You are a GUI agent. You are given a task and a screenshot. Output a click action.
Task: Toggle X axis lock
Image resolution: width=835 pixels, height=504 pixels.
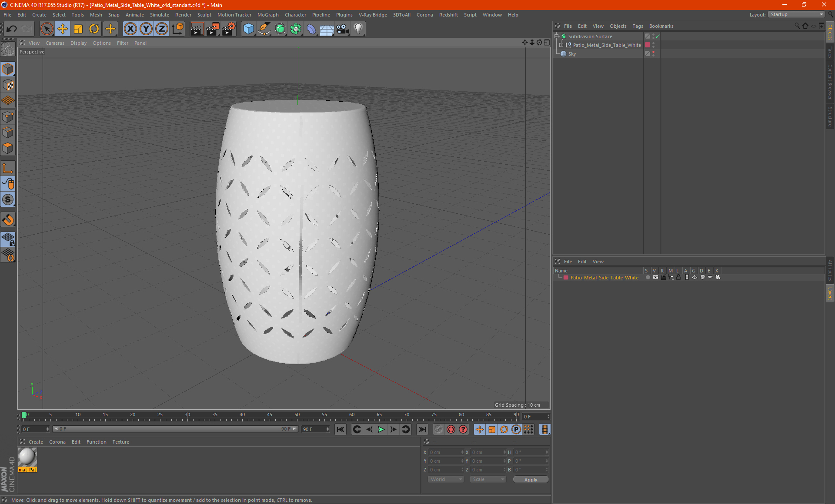130,29
